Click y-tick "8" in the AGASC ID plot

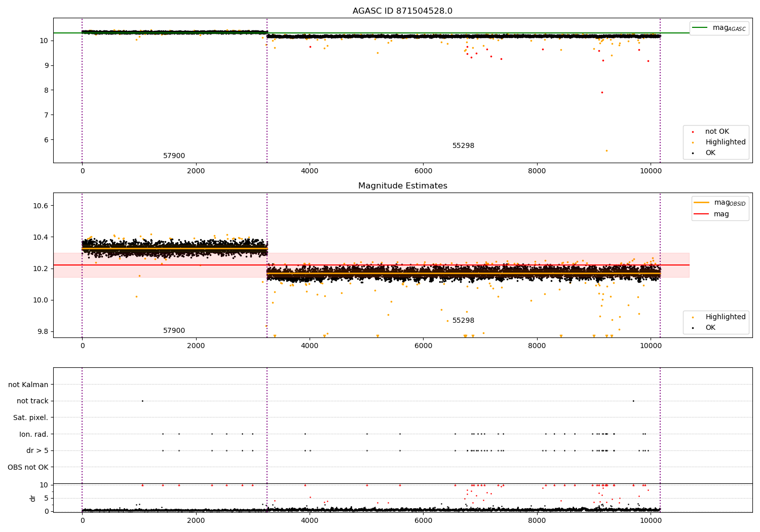(46, 90)
